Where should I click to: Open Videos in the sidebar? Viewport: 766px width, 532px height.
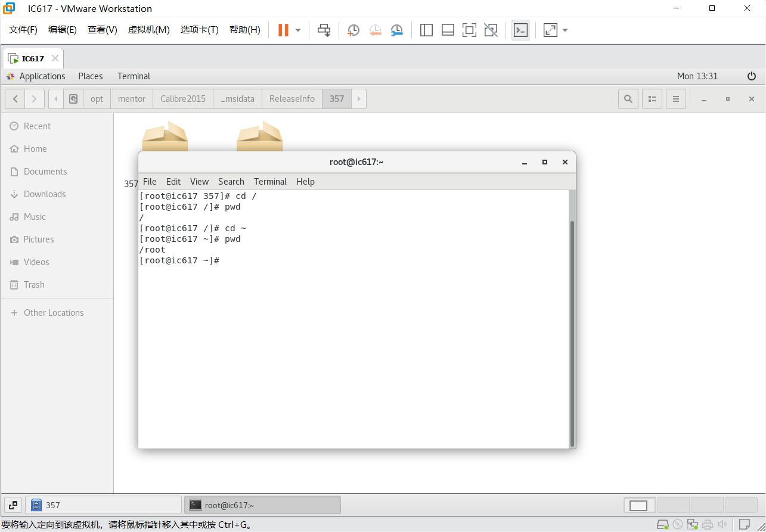click(57, 262)
